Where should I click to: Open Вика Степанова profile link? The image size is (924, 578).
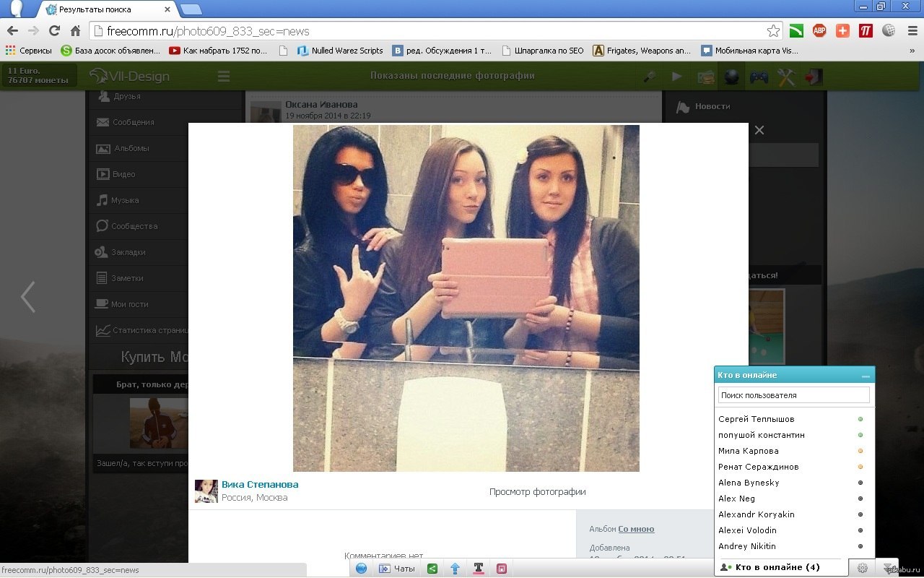(x=260, y=485)
